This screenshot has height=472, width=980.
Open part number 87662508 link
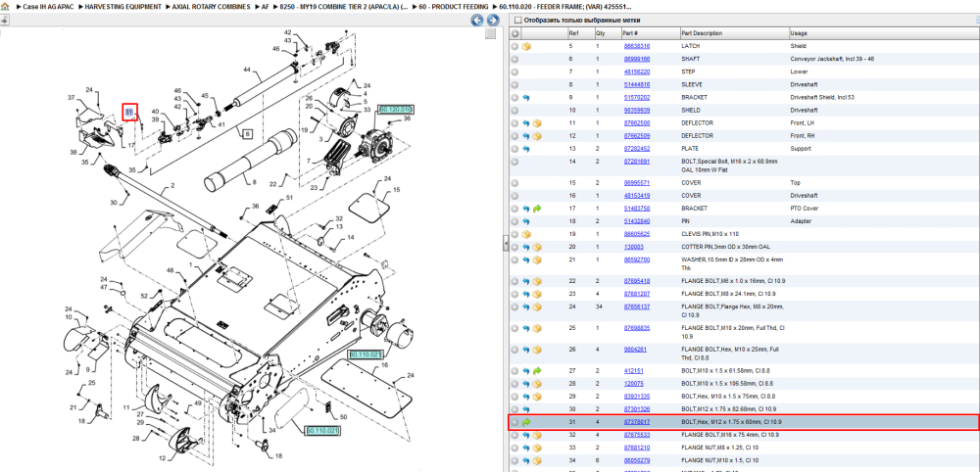637,123
